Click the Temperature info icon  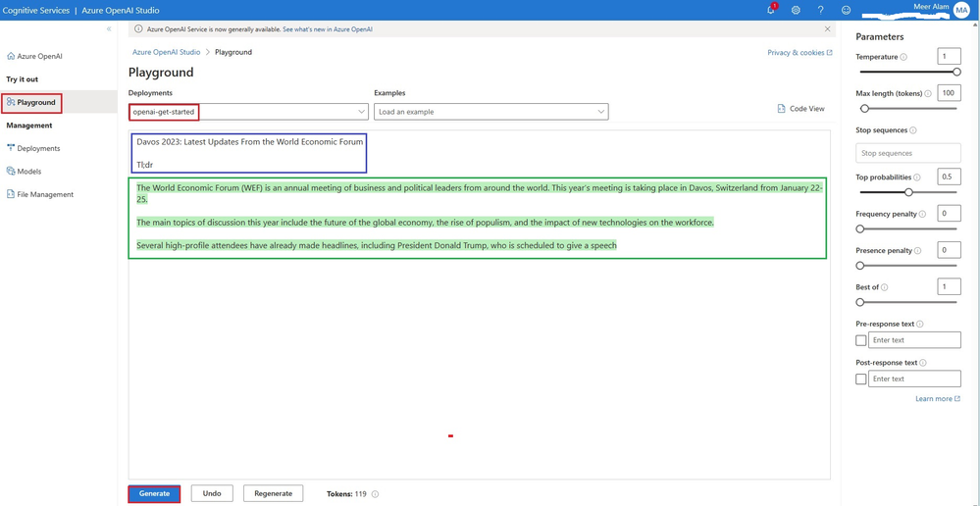point(903,57)
